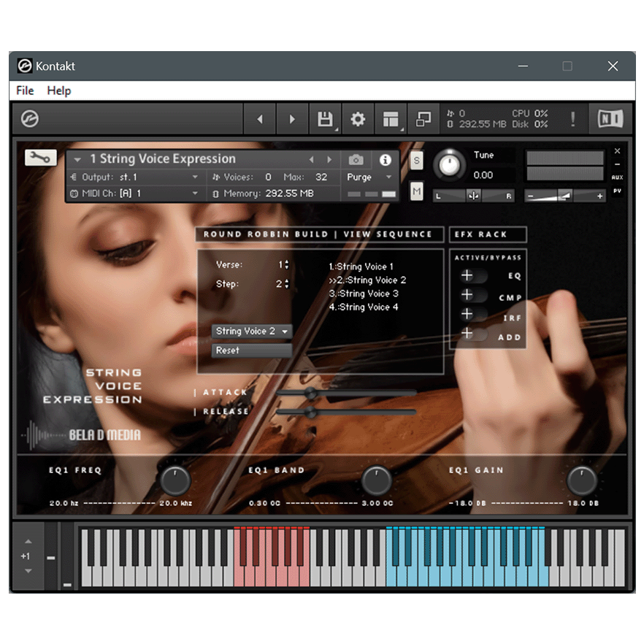Open the instrument info panel via the i icon
The image size is (644, 644).
coord(385,160)
